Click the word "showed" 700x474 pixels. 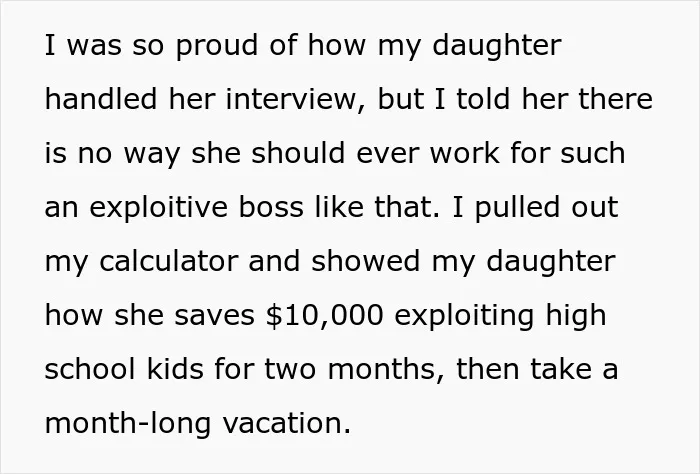click(x=366, y=261)
